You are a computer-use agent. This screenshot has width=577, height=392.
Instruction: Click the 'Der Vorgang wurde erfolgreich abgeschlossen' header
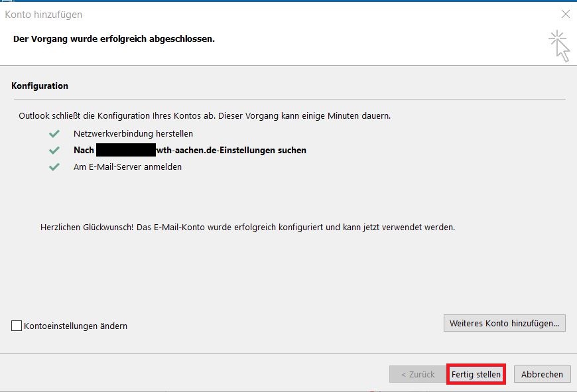[x=113, y=39]
